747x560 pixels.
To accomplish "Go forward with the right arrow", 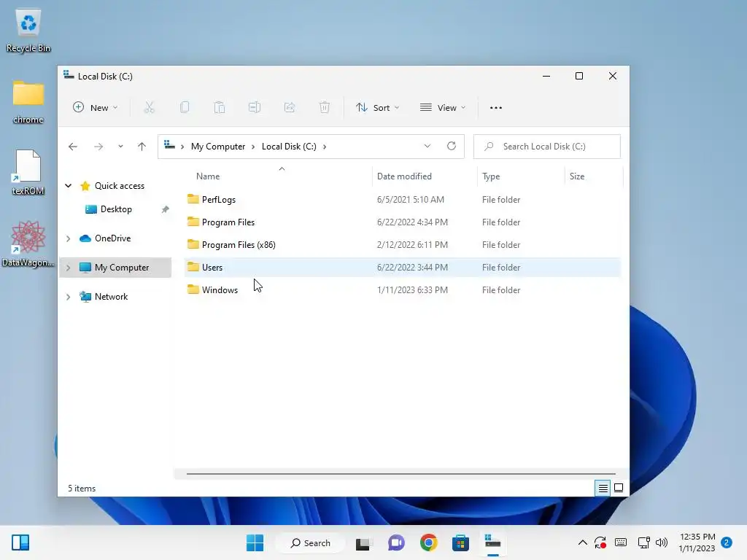I will point(98,147).
